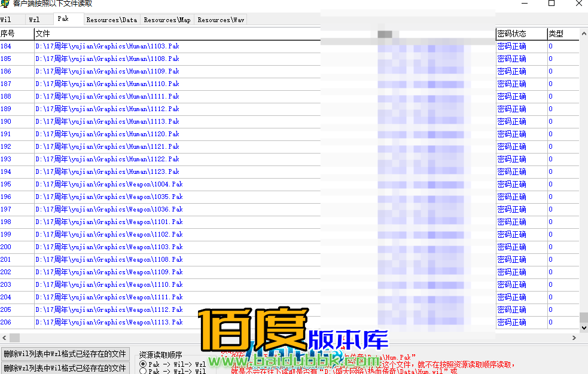This screenshot has width=588, height=374.
Task: Click vertical scrollbar up arrow
Action: pyautogui.click(x=584, y=33)
